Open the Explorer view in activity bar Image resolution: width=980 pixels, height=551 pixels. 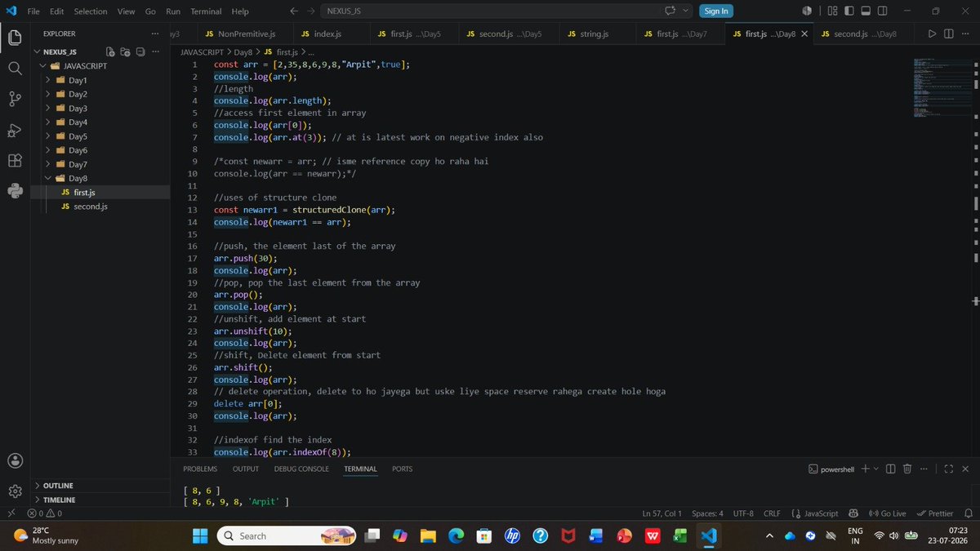tap(15, 38)
